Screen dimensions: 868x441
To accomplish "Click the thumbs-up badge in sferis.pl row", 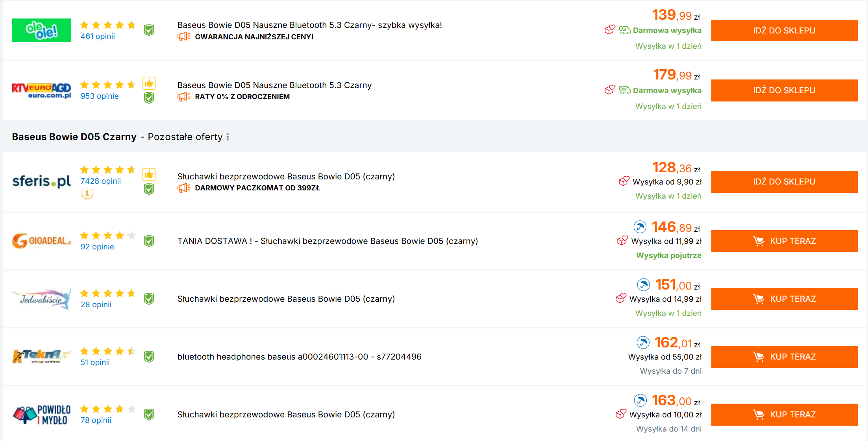I will (x=149, y=175).
